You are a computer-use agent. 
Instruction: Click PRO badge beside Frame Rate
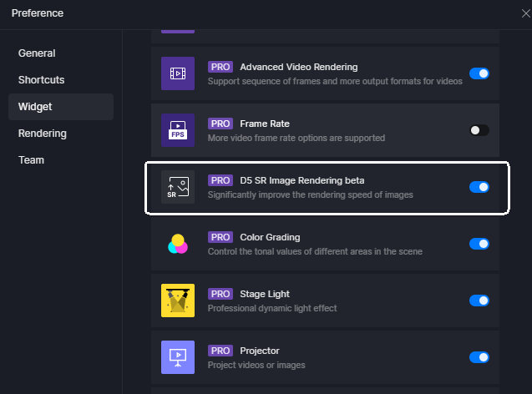pyautogui.click(x=220, y=124)
